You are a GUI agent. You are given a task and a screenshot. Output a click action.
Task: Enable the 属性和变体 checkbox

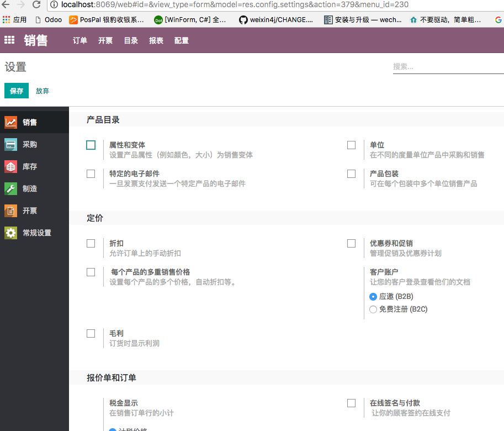click(x=91, y=145)
